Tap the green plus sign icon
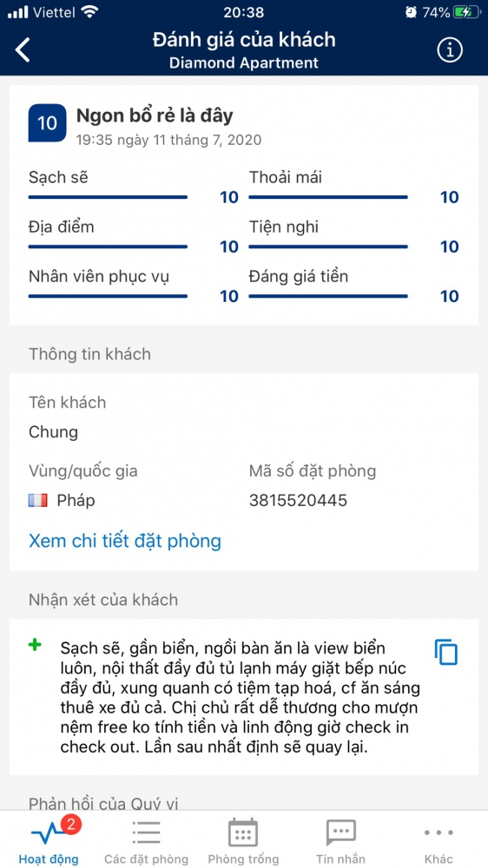 point(35,645)
